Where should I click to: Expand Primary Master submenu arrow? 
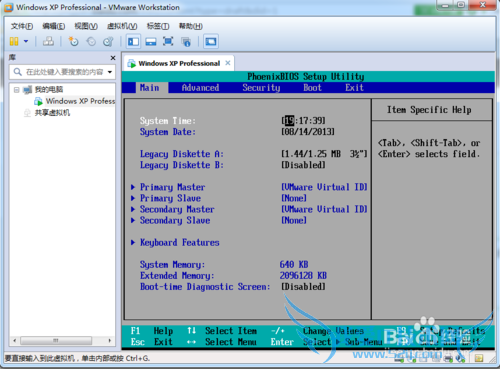pos(133,187)
